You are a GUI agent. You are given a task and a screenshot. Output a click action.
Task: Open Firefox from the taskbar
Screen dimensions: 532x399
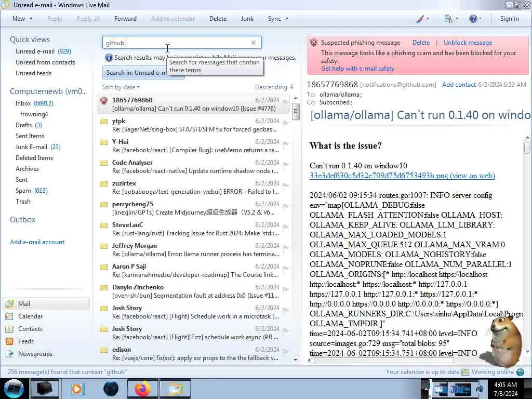coord(143,389)
